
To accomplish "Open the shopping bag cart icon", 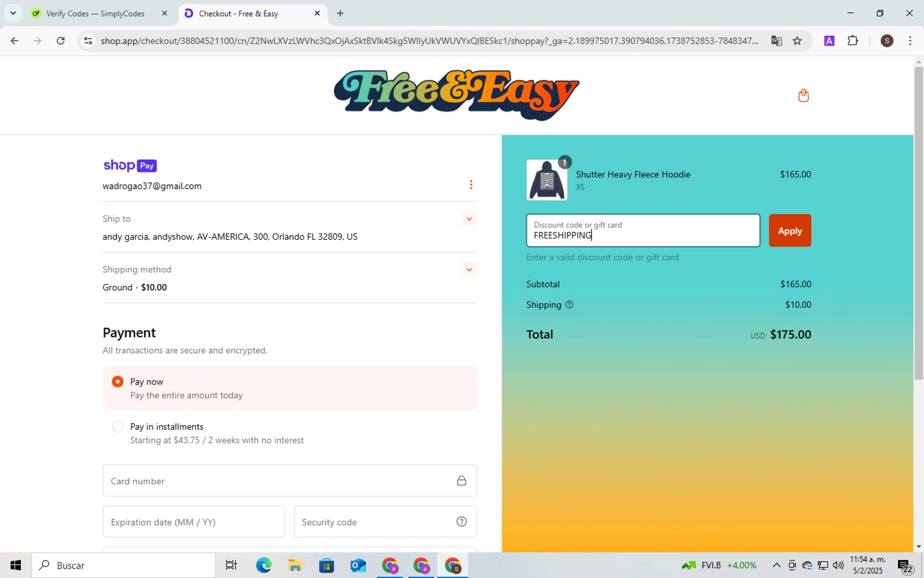I will pos(803,95).
